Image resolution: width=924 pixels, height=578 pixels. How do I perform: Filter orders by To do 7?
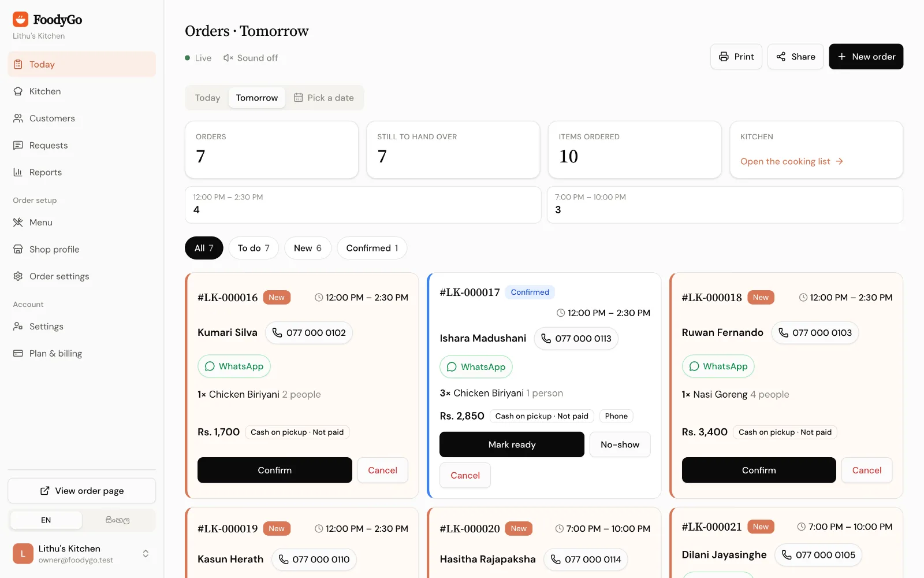click(254, 248)
